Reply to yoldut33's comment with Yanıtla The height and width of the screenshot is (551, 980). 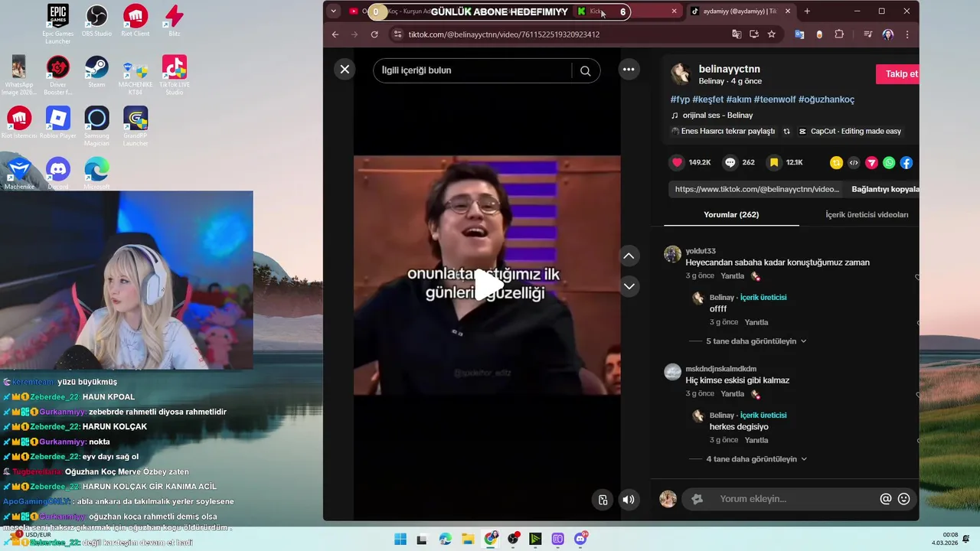732,276
